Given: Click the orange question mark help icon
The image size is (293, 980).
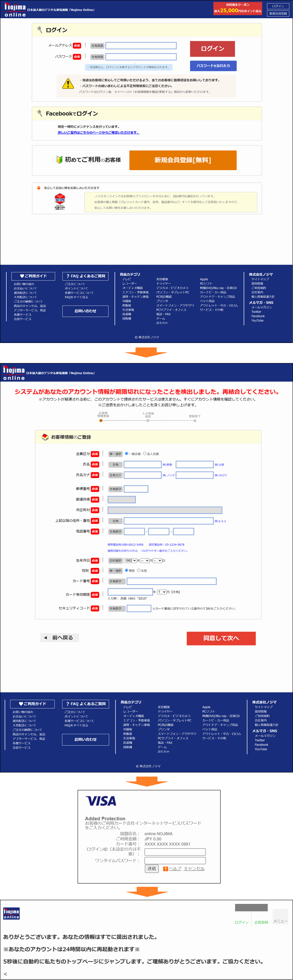Looking at the screenshot, I should pos(165,869).
